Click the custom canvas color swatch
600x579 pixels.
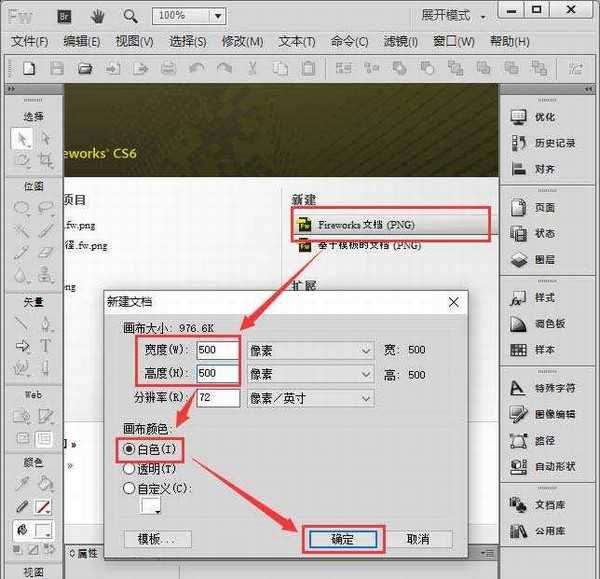point(150,506)
